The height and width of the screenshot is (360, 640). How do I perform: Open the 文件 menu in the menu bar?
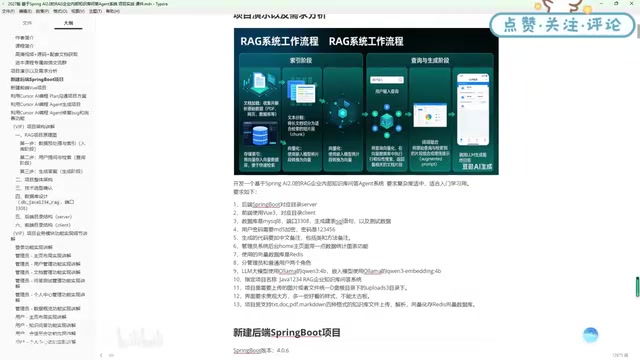click(x=8, y=11)
